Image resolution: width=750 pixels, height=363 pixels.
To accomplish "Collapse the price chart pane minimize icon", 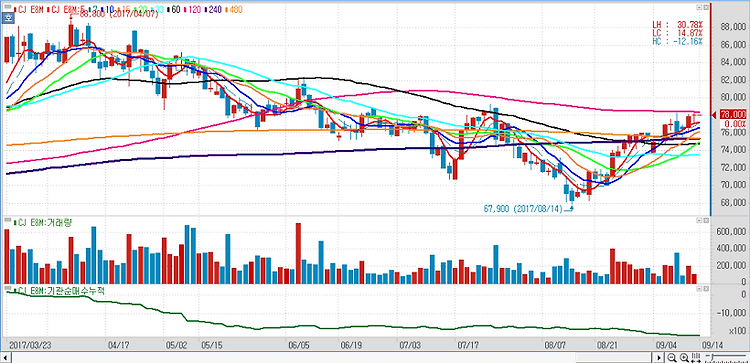I will click(699, 8).
